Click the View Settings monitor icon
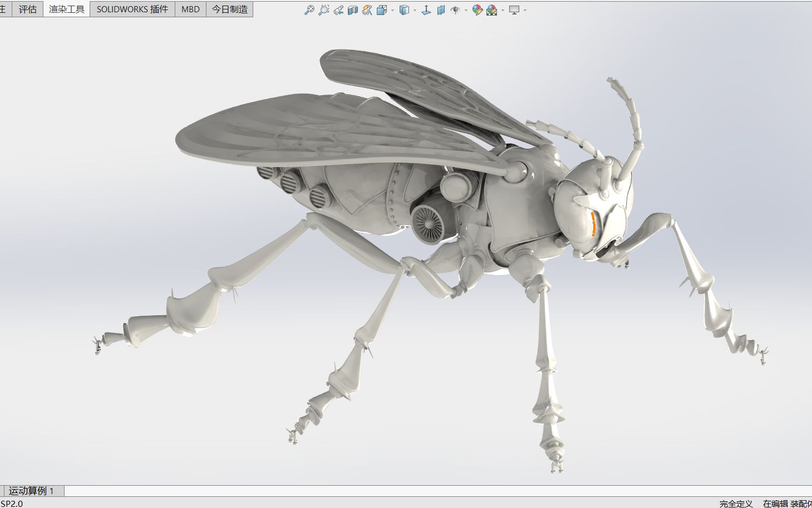Viewport: 812px width, 508px height. pos(514,9)
